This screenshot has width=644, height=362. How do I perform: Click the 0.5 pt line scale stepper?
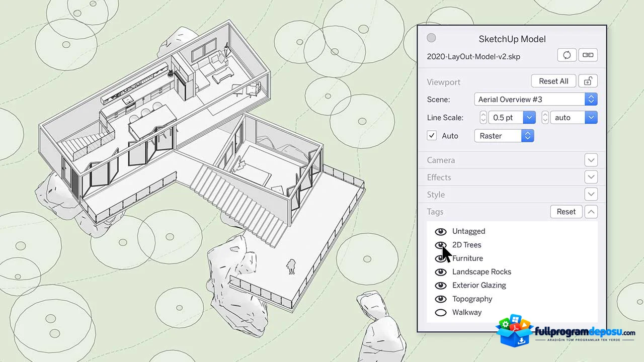click(x=483, y=117)
